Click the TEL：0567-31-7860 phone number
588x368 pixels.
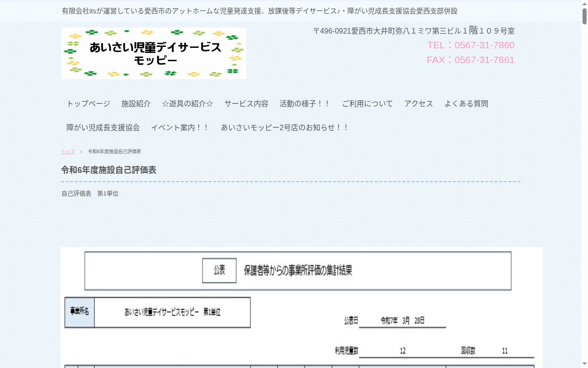click(x=471, y=45)
